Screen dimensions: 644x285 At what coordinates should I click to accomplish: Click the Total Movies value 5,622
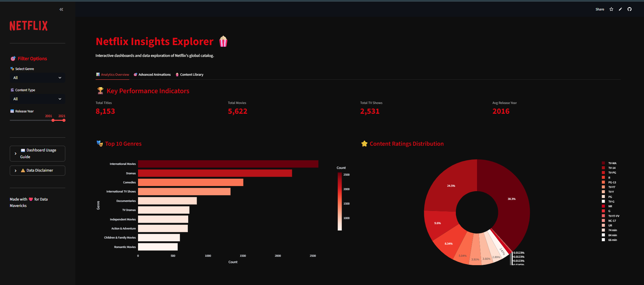coord(238,111)
